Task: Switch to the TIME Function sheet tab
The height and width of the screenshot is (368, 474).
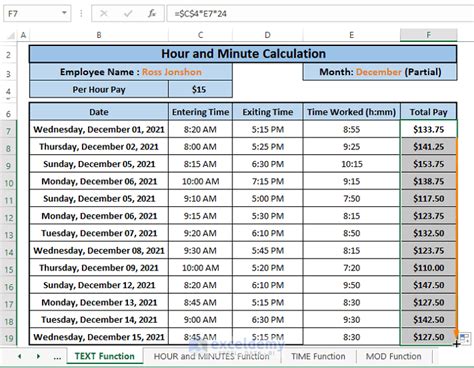Action: tap(318, 356)
